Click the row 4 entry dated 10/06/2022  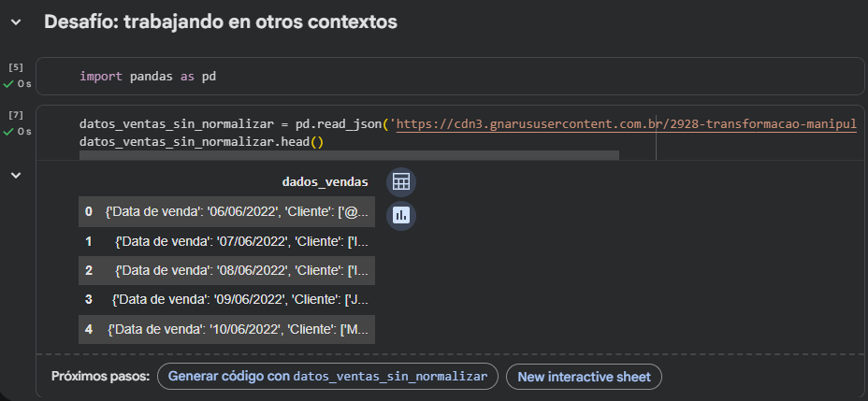(x=239, y=329)
